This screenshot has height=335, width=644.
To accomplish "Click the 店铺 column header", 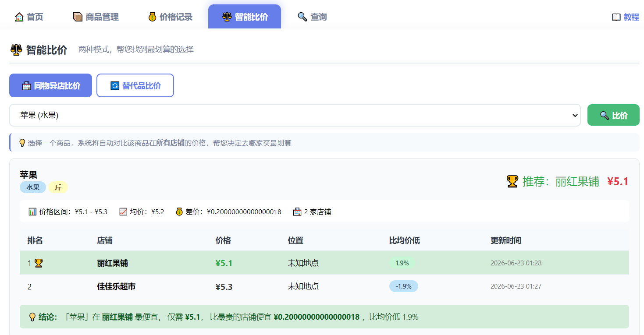I will (x=105, y=240).
